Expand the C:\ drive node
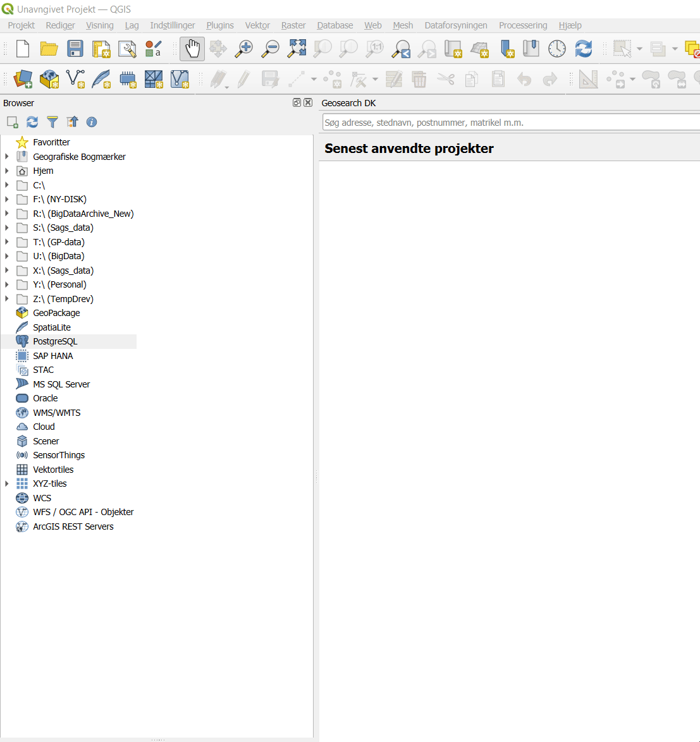 pos(6,185)
